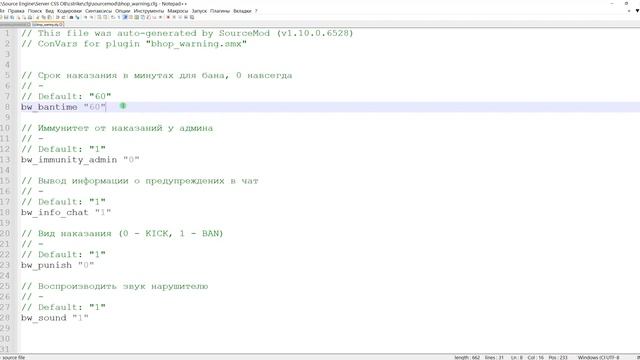Open the Кодировки menu
Viewport: 640px width, 360px height.
(69, 11)
